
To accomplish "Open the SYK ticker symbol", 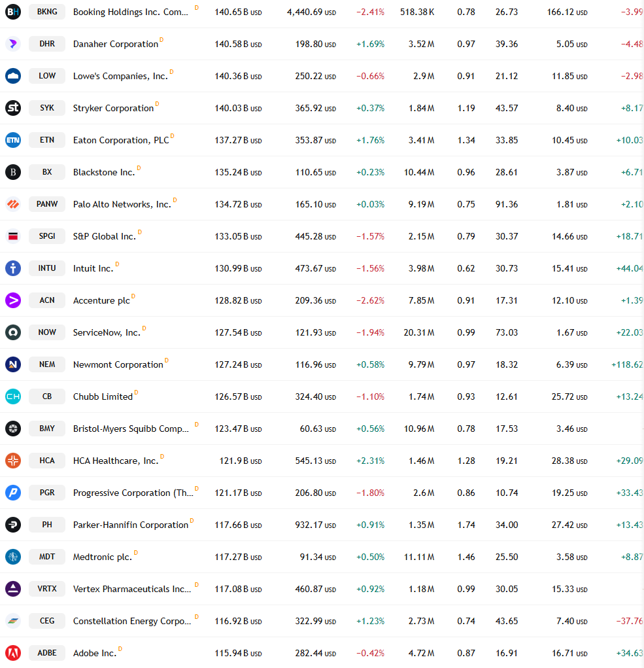I will pyautogui.click(x=47, y=108).
